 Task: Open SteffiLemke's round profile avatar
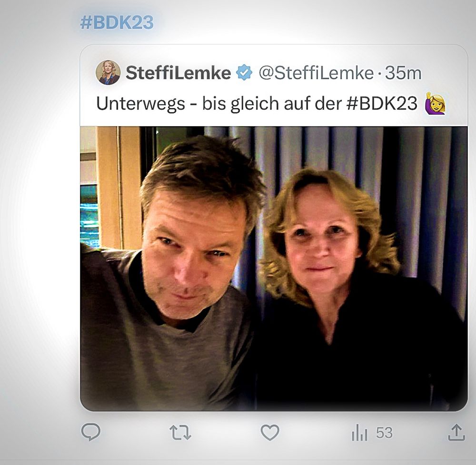point(108,72)
